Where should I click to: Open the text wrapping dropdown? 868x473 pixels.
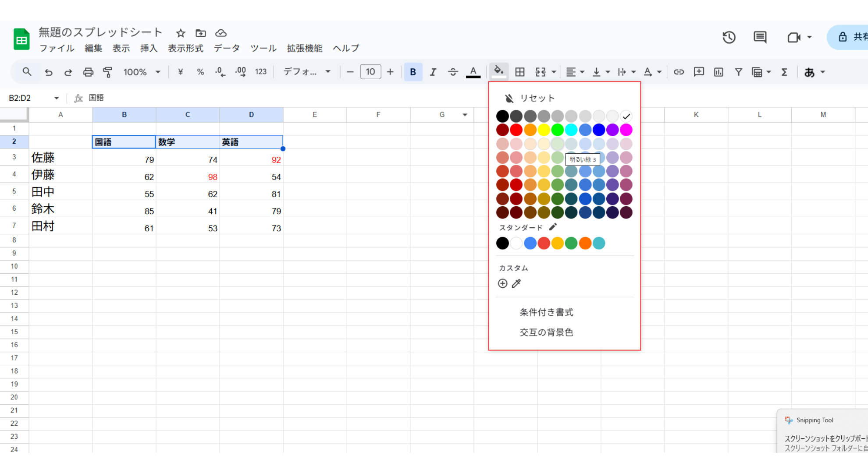pyautogui.click(x=627, y=72)
